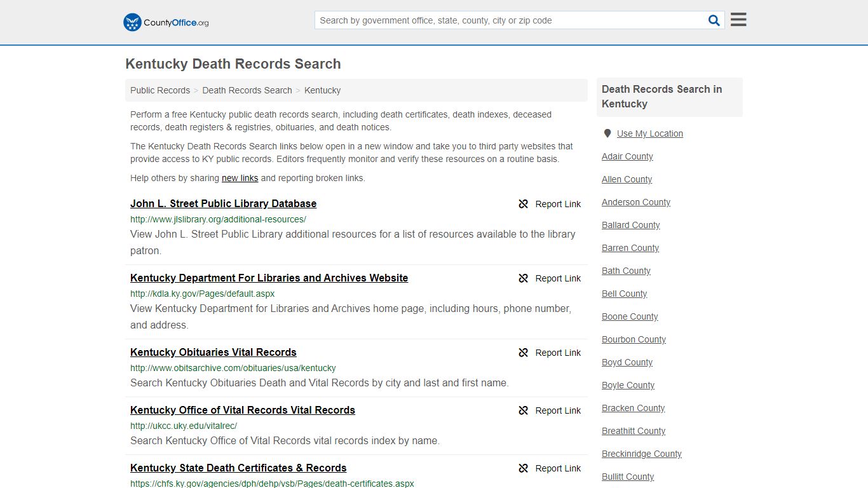Click the Use My Location pin icon
Screen dimensions: 868x488
(x=607, y=133)
